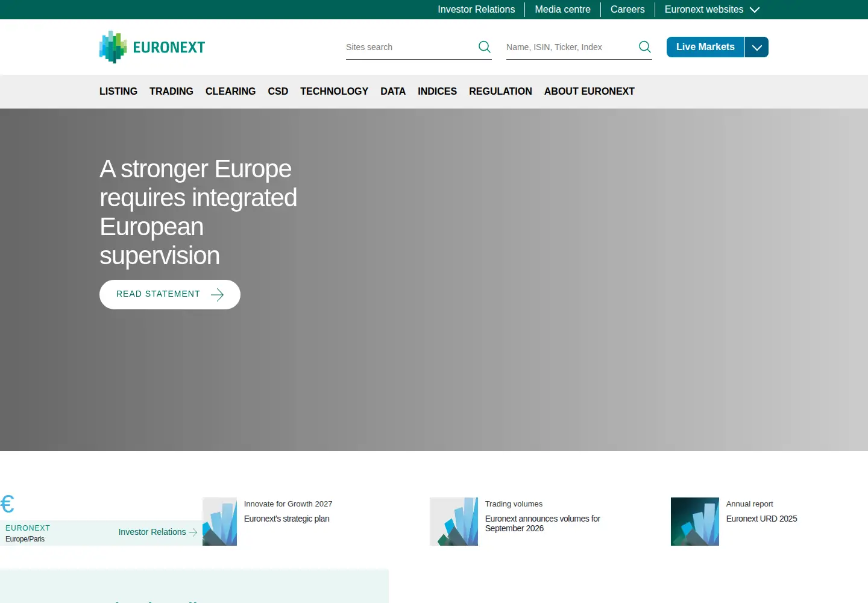Viewport: 868px width, 603px height.
Task: Click 'Euronext announces volumes for September 2026'
Action: click(x=542, y=523)
